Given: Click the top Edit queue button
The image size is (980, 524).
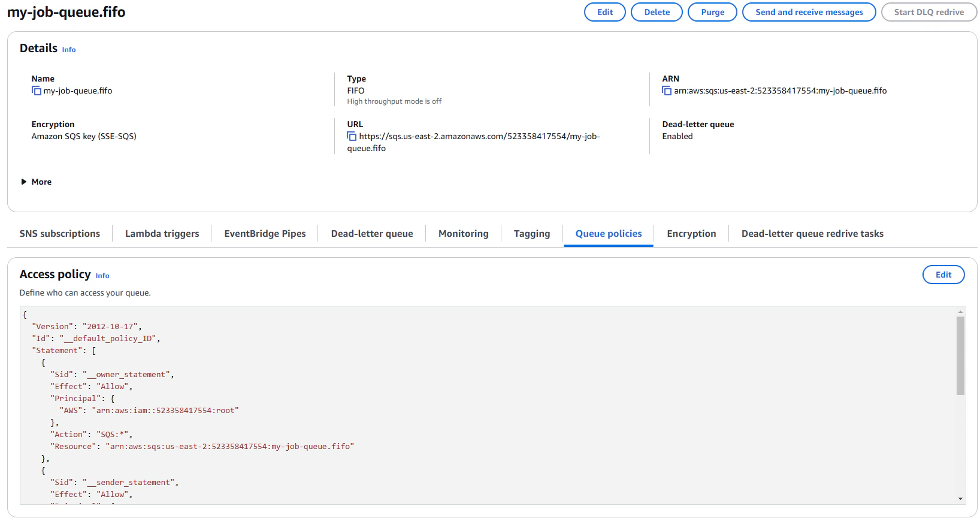Looking at the screenshot, I should point(605,12).
